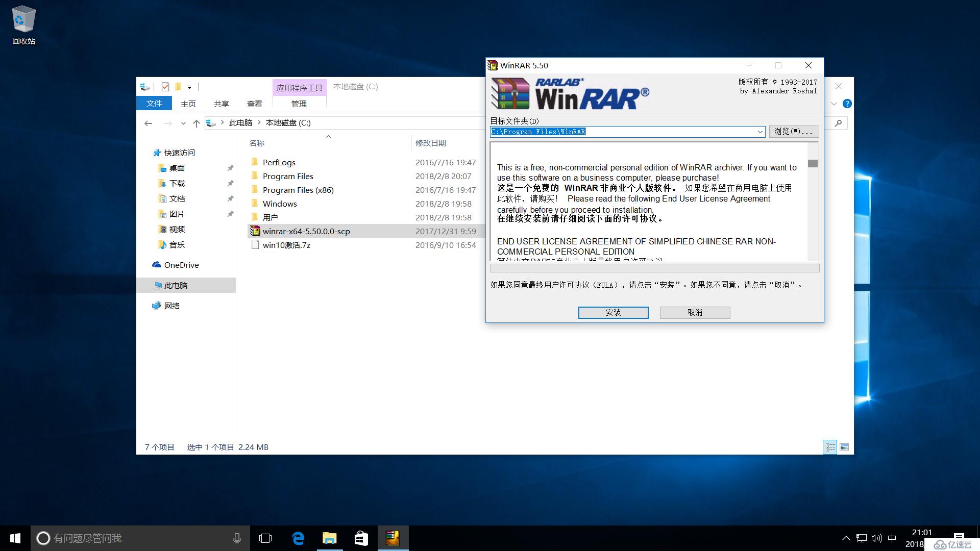The image size is (980, 551).
Task: Click the destination folder path field
Action: tap(623, 132)
